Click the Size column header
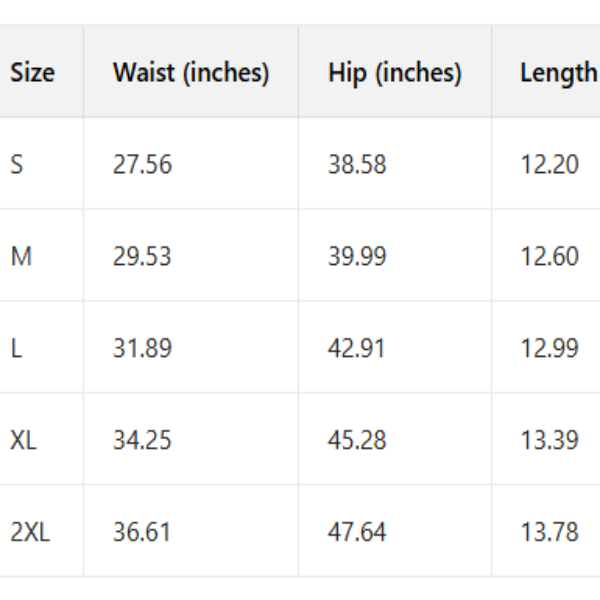The width and height of the screenshot is (600, 600). click(x=32, y=73)
